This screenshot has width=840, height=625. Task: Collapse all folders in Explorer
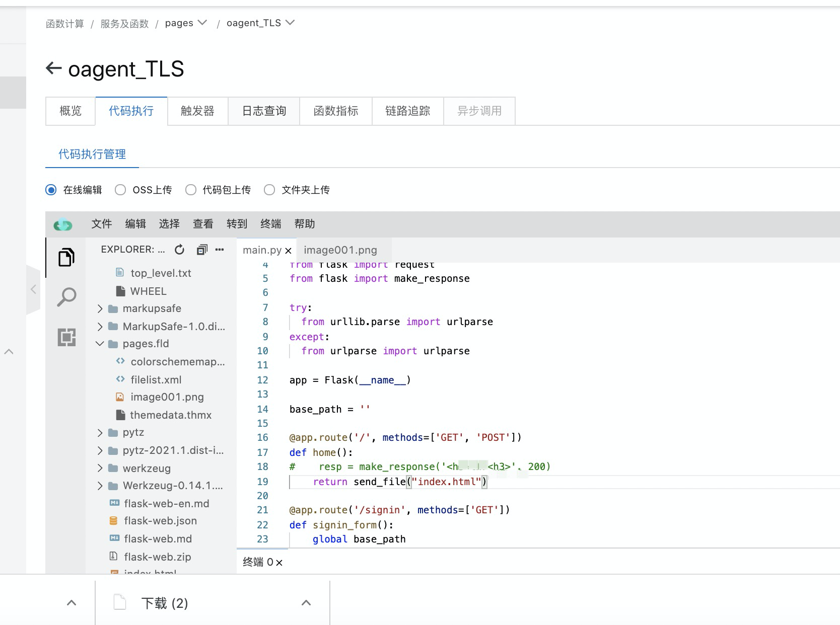[202, 250]
